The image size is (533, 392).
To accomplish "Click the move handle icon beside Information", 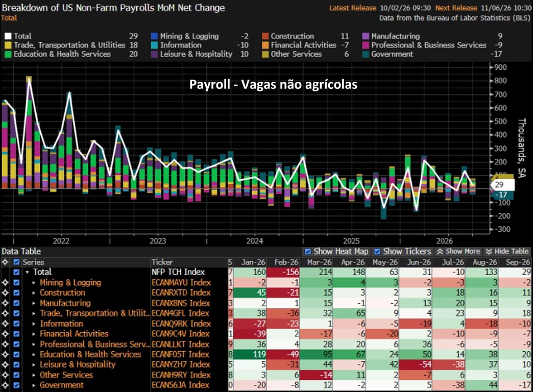I will [5, 324].
